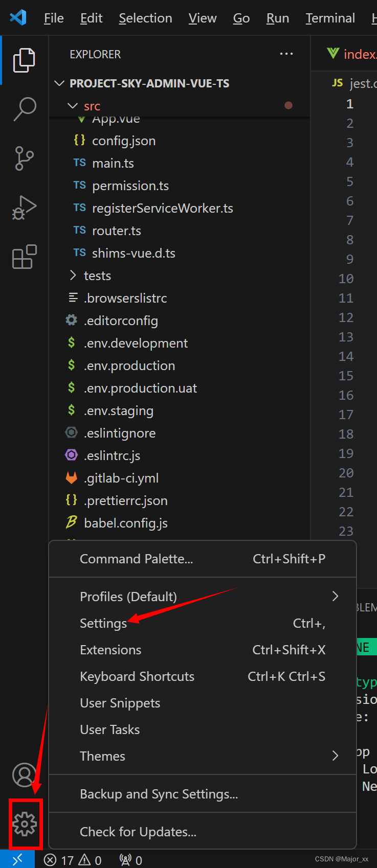This screenshot has height=868, width=377.
Task: Click the JSON braces icon beside config.json
Action: 79,140
